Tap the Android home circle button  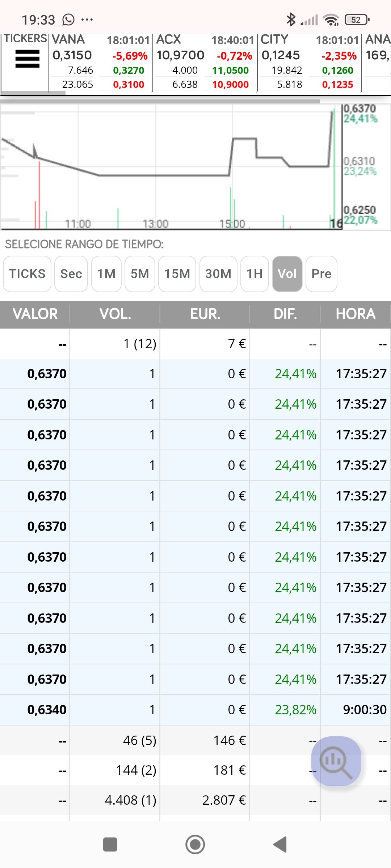click(195, 844)
